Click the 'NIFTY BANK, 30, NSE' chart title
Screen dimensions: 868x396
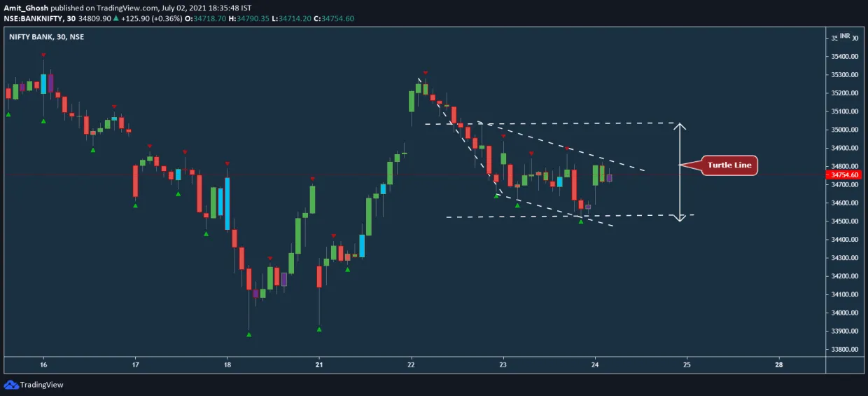(46, 36)
